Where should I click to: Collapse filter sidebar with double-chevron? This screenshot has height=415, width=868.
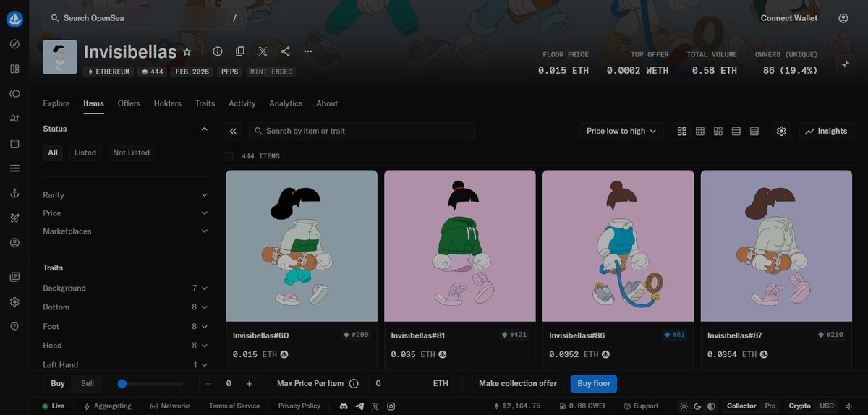point(233,131)
